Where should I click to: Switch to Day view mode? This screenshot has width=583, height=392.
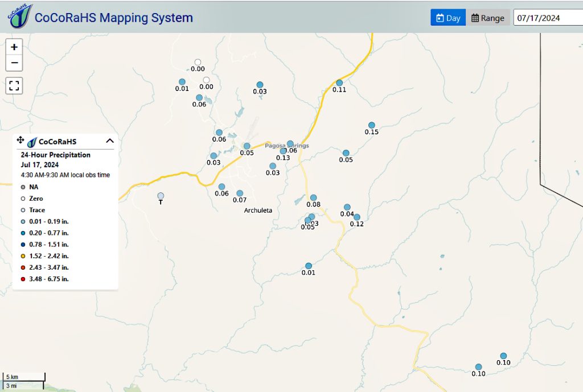[x=448, y=18]
